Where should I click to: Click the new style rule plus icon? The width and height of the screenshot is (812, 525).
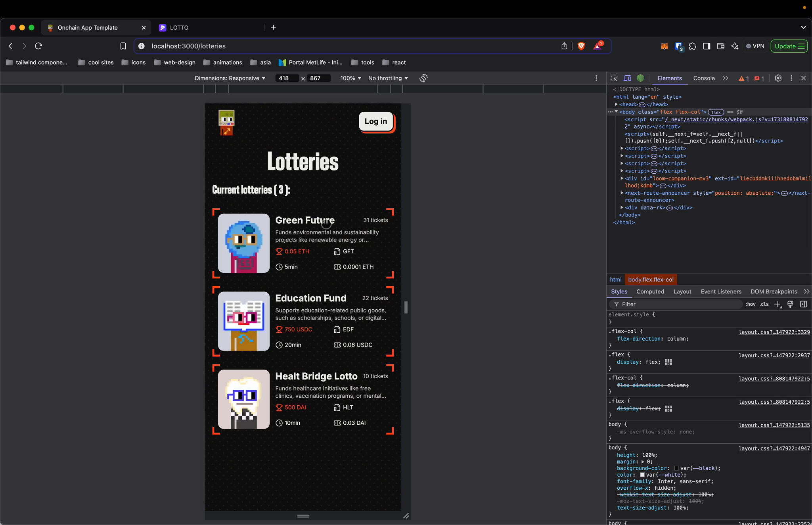coord(778,304)
